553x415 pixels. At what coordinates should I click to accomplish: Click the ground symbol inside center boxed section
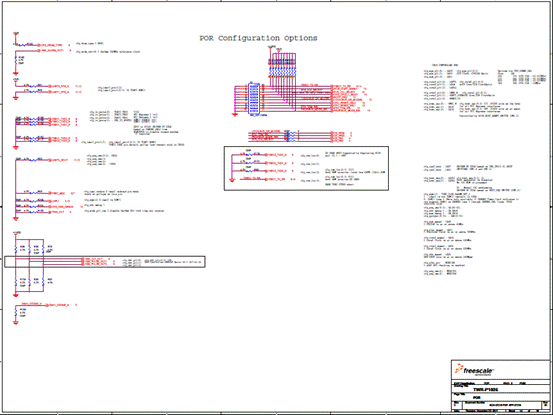click(232, 180)
